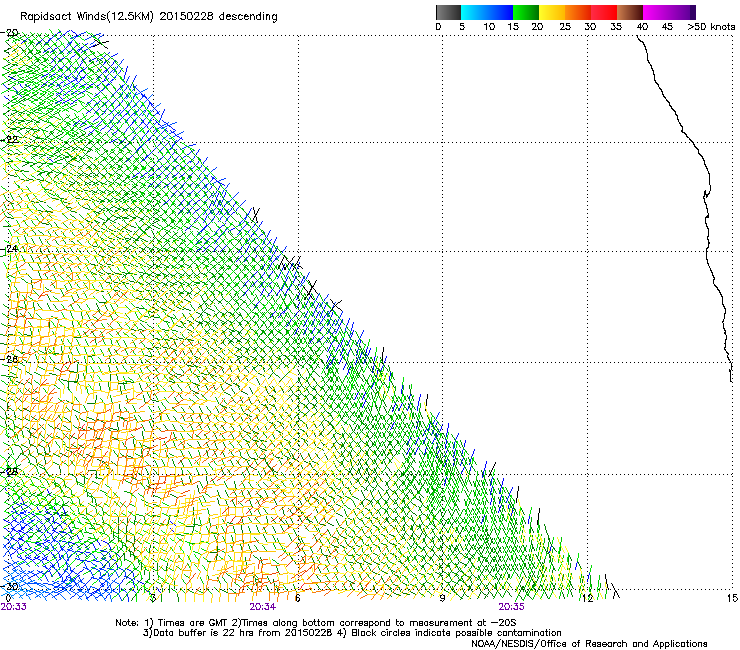
Task: Click the green 15-20 knots legend swatch
Action: click(x=526, y=12)
